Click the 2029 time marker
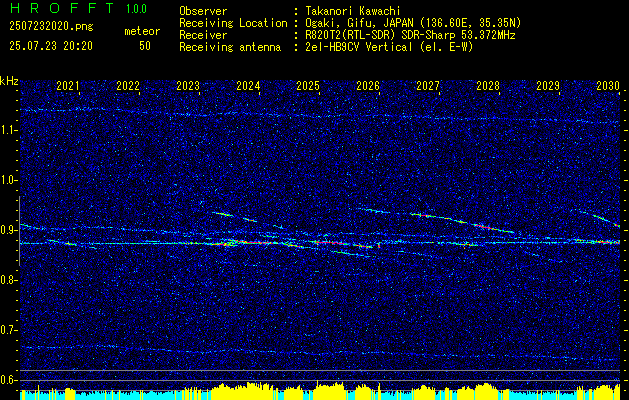This screenshot has width=629, height=400. coord(548,86)
